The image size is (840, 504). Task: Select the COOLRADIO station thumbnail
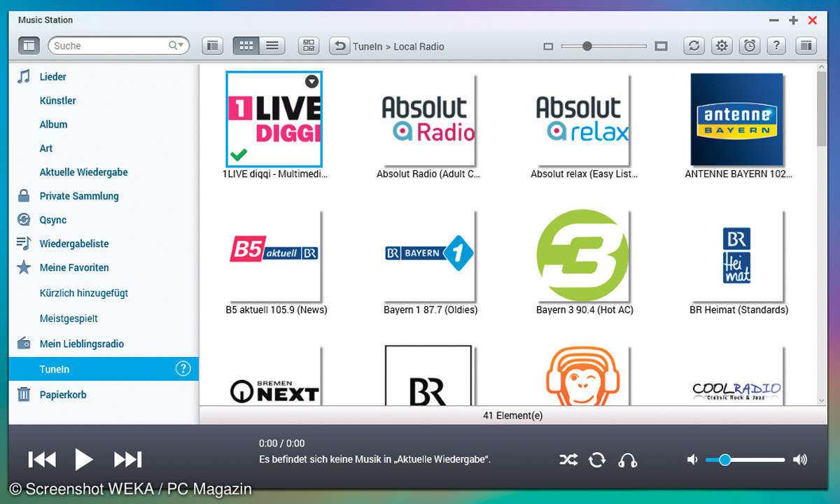(x=736, y=375)
